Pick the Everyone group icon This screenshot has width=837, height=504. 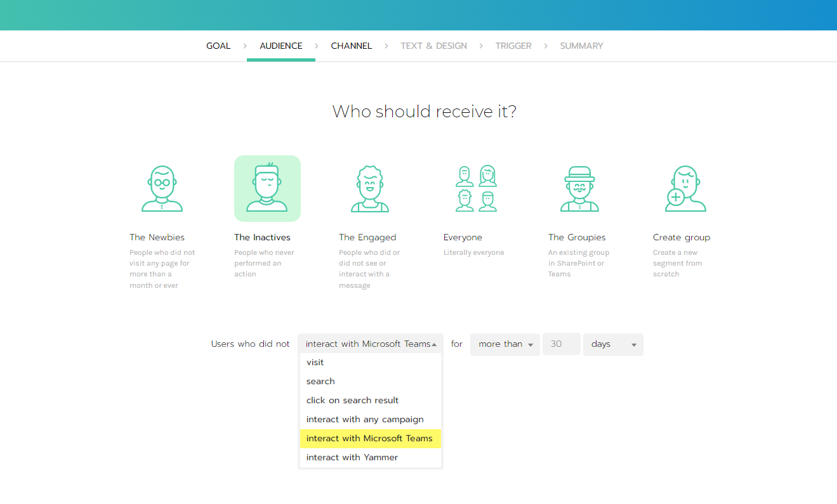[477, 188]
